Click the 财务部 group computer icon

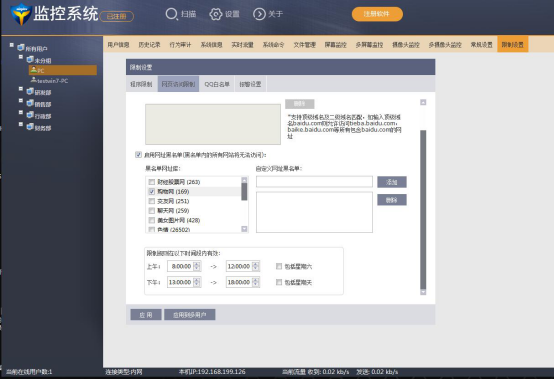pos(30,126)
